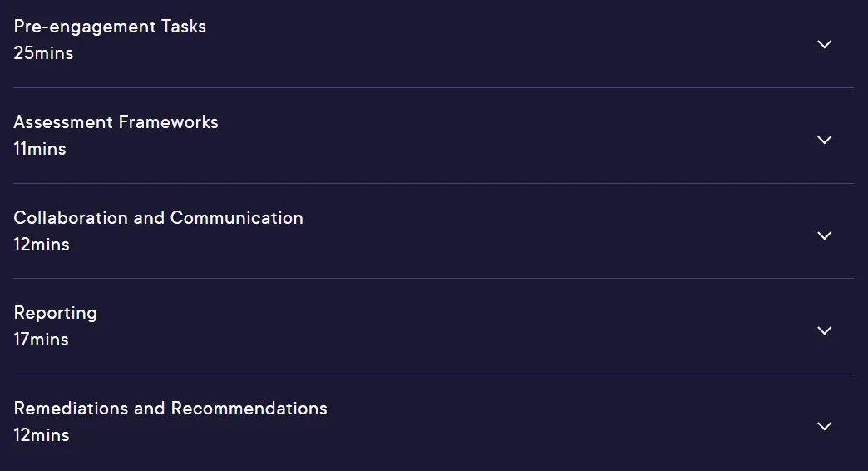Expand the Assessment Frameworks chevron arrow
Image resolution: width=868 pixels, height=471 pixels.
(x=824, y=140)
